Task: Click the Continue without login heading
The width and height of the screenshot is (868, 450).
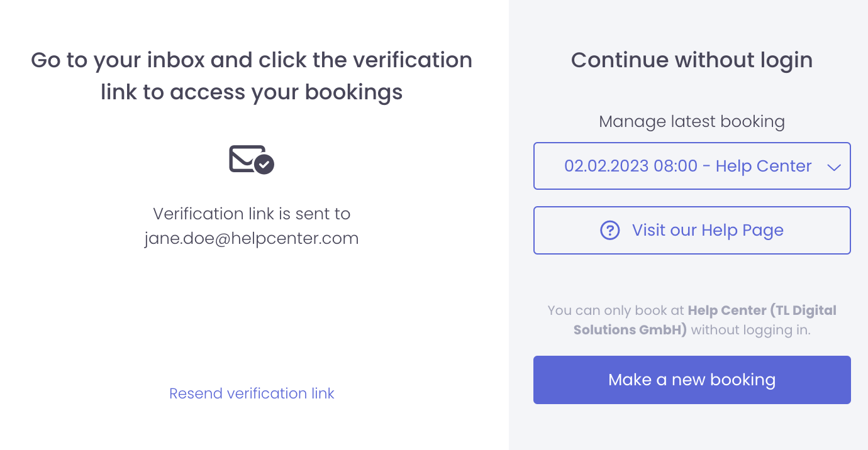Action: (692, 60)
